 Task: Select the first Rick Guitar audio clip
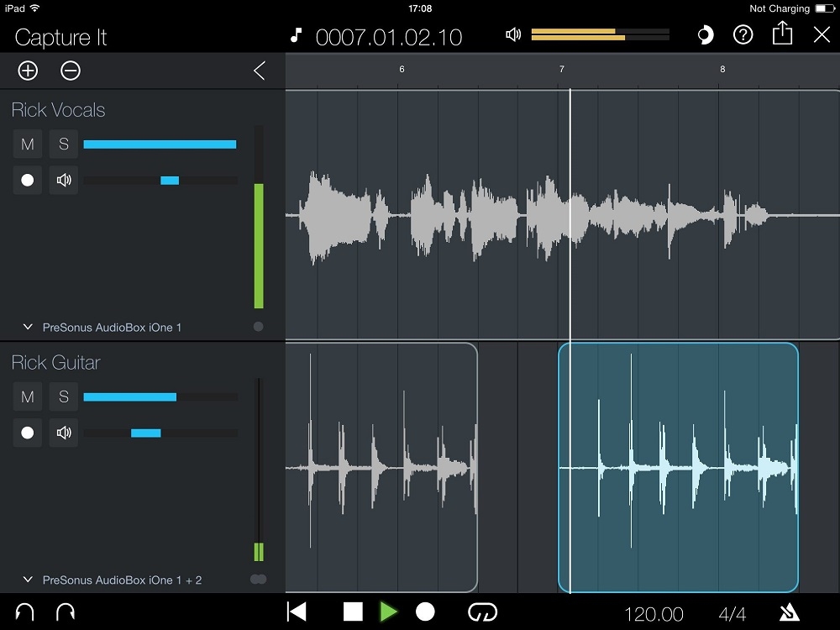(x=381, y=468)
